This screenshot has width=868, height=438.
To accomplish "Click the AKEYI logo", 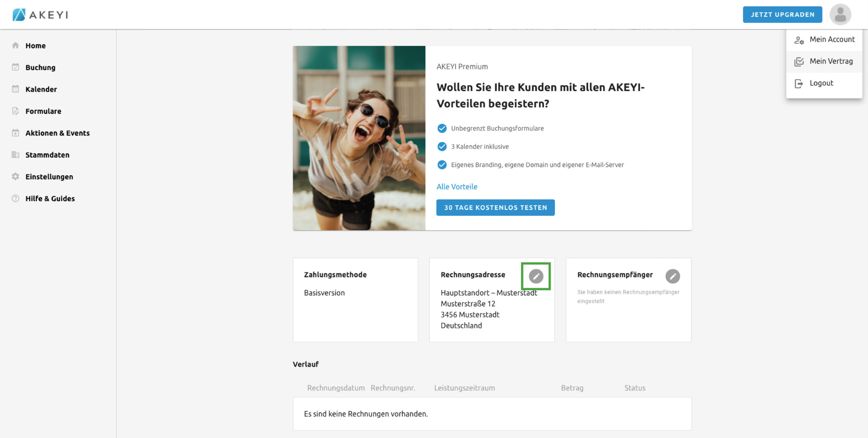I will coord(40,15).
